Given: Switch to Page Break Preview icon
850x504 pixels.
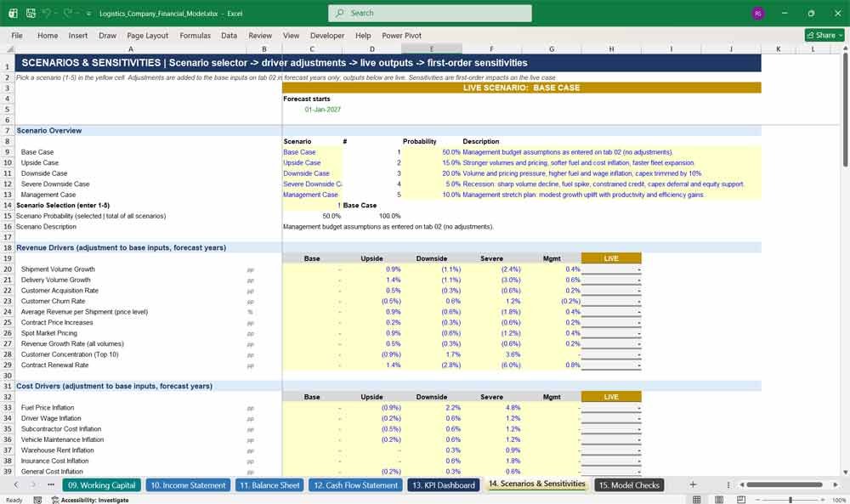Looking at the screenshot, I should (740, 500).
